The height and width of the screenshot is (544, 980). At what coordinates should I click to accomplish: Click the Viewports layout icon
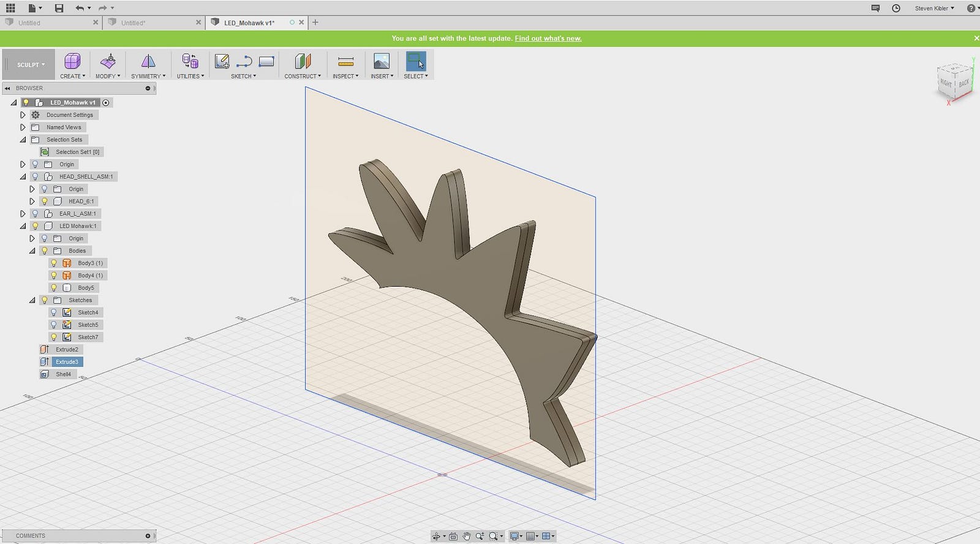click(x=546, y=536)
